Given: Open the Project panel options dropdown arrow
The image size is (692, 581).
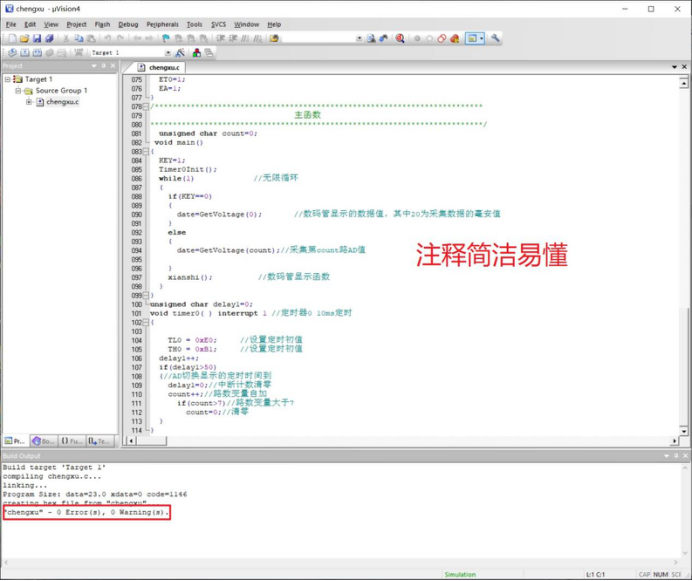Looking at the screenshot, I should coord(94,66).
